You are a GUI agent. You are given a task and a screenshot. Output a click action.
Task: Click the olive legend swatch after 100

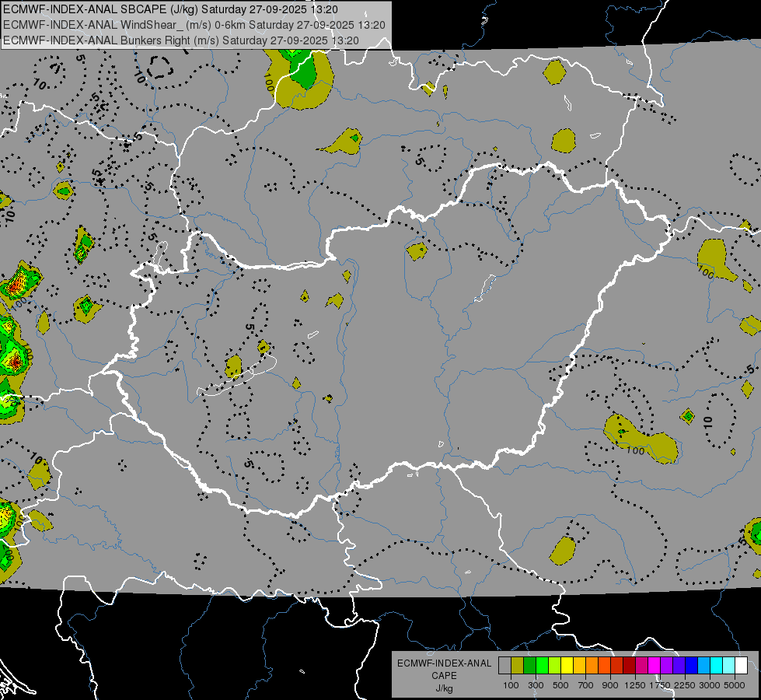[518, 666]
